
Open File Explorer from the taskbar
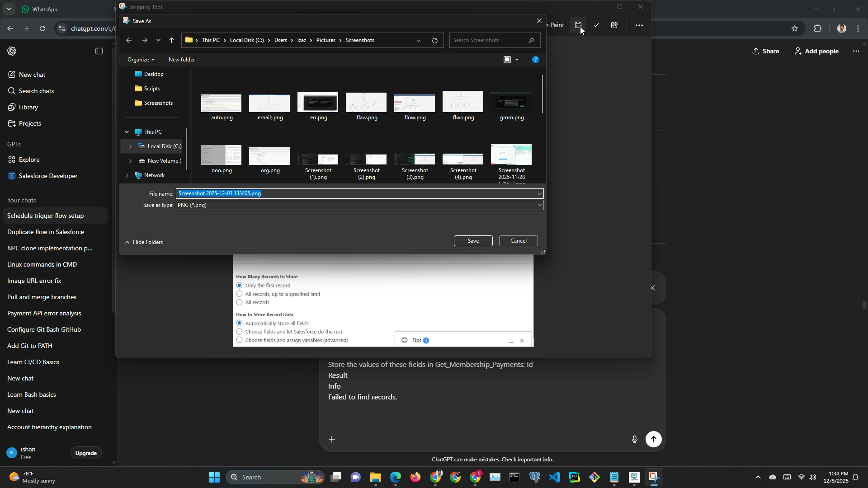(375, 477)
